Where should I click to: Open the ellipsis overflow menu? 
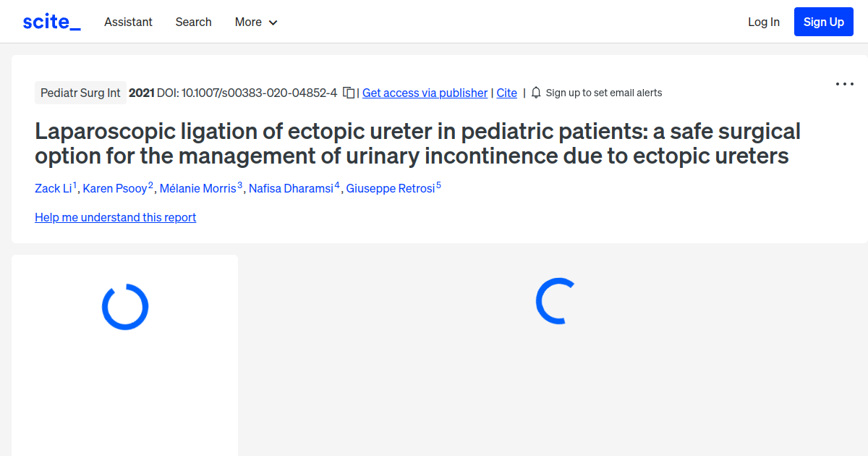(x=844, y=84)
